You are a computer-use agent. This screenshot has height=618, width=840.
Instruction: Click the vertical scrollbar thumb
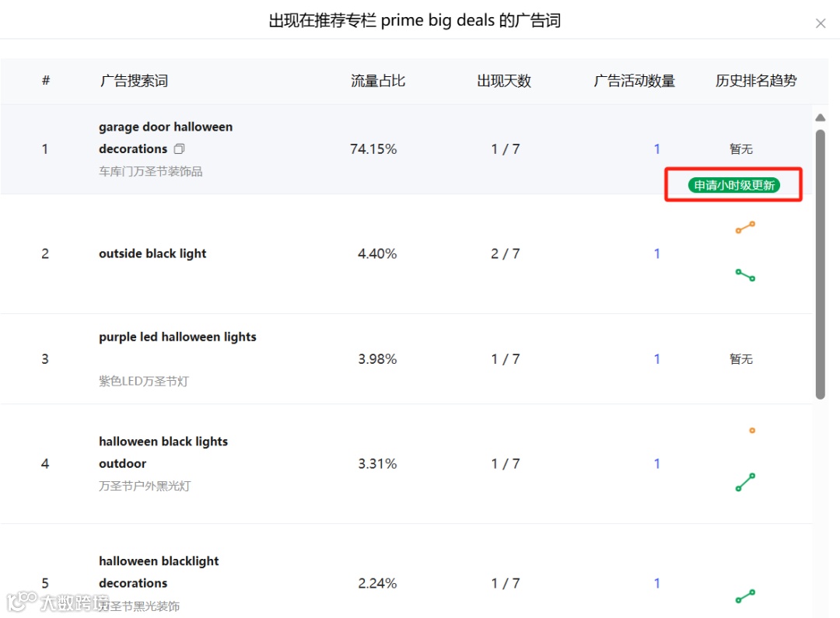pos(821,264)
